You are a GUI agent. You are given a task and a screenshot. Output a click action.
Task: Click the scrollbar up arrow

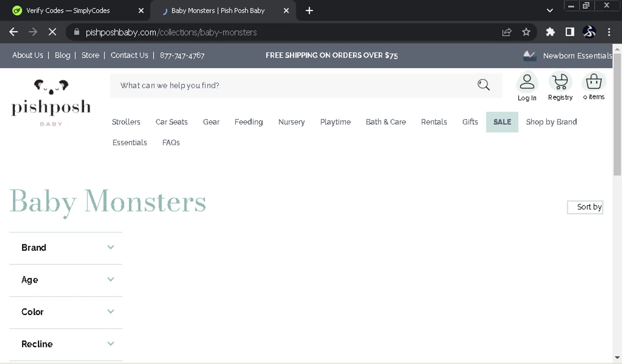click(617, 49)
